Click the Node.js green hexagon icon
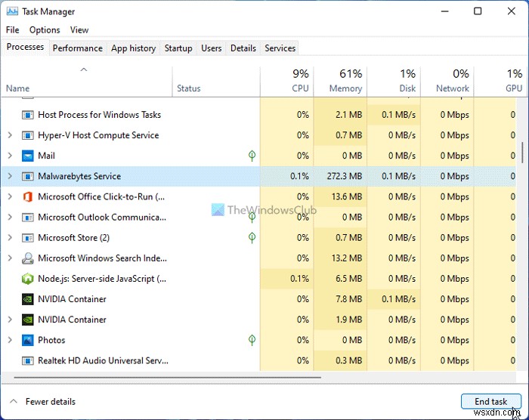Screen dimensions: 529x420 [28, 279]
